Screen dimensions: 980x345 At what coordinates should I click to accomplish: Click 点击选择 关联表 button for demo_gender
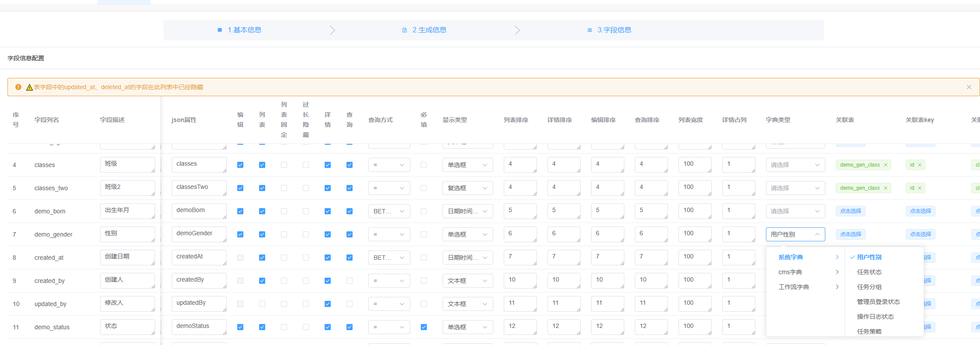pos(851,234)
